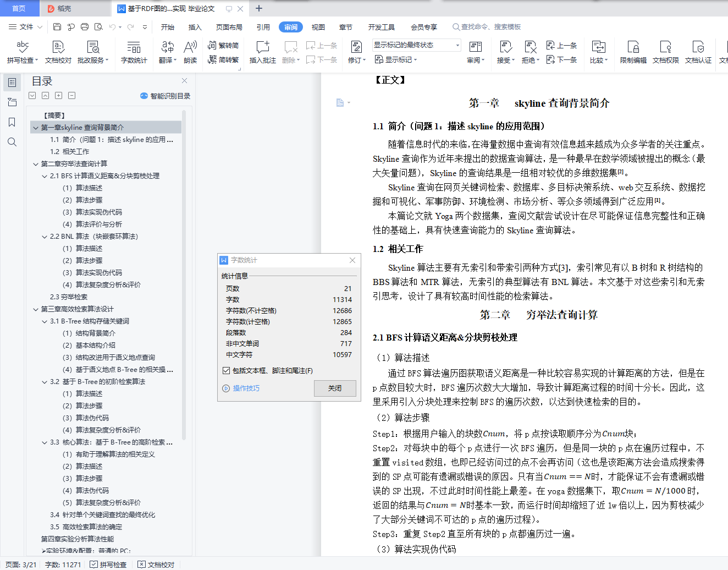Open 文档权限 document permissions
Viewport: 728px width, 570px height.
[x=665, y=52]
